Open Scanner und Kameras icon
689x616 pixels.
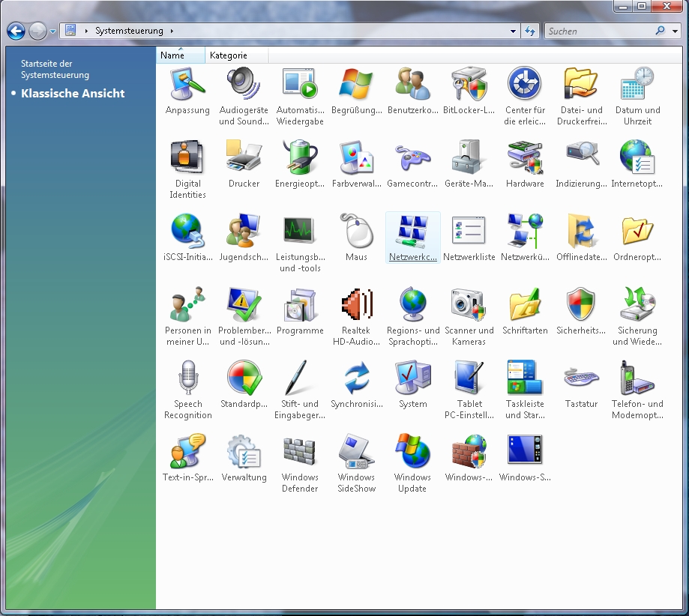click(469, 304)
